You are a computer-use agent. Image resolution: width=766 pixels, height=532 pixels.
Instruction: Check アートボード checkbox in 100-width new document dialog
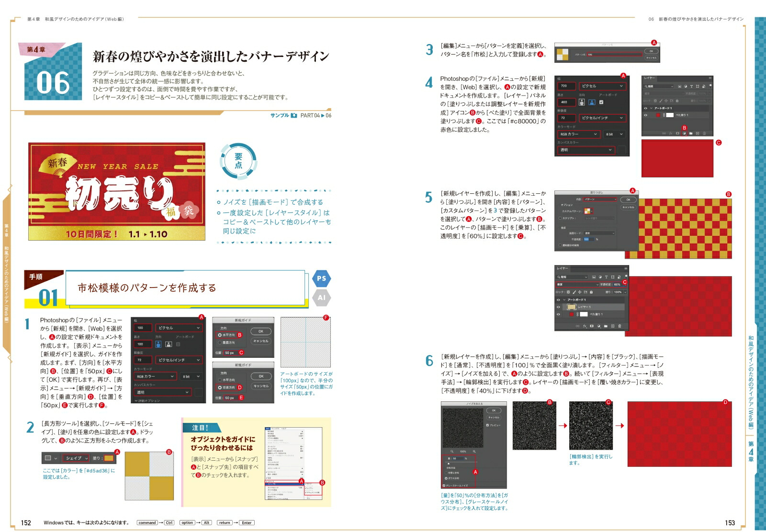click(178, 344)
